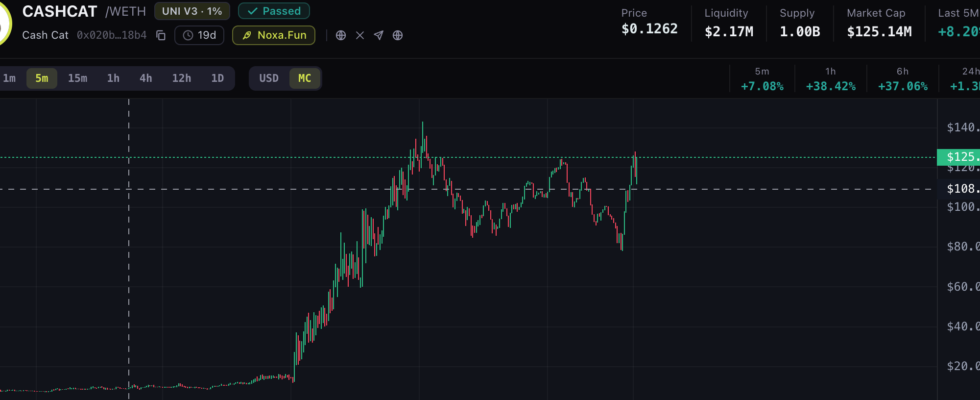The width and height of the screenshot is (980, 400).
Task: Set chart timeframe to 1D
Action: [x=217, y=78]
